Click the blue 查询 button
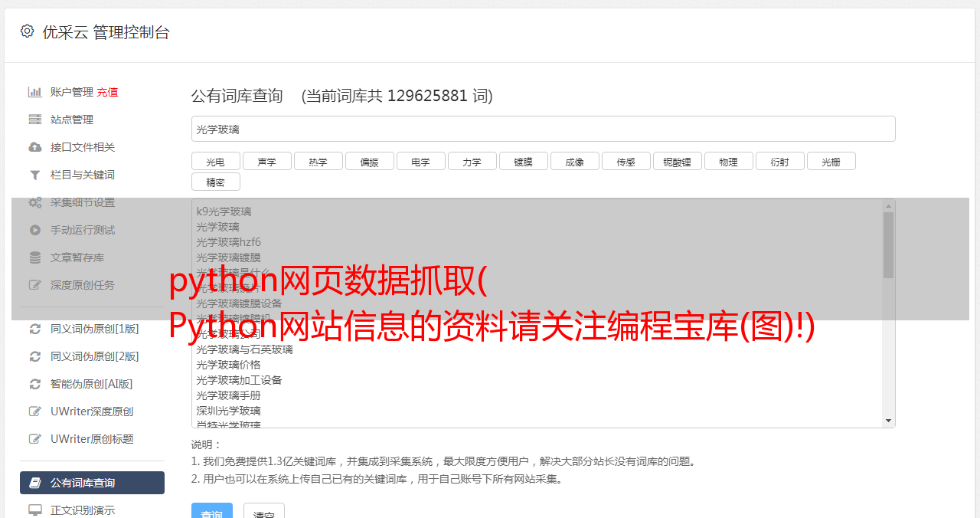Viewport: 980px width, 518px height. 212,511
